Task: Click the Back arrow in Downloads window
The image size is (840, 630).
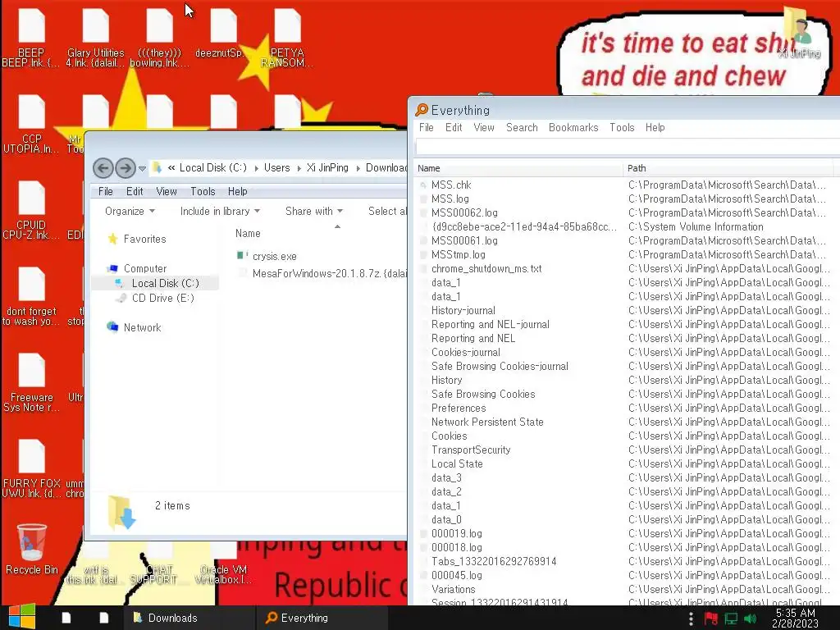Action: 103,168
